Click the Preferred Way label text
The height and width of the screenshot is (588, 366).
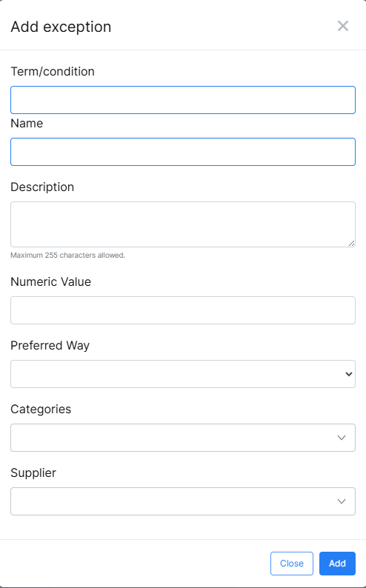point(50,345)
